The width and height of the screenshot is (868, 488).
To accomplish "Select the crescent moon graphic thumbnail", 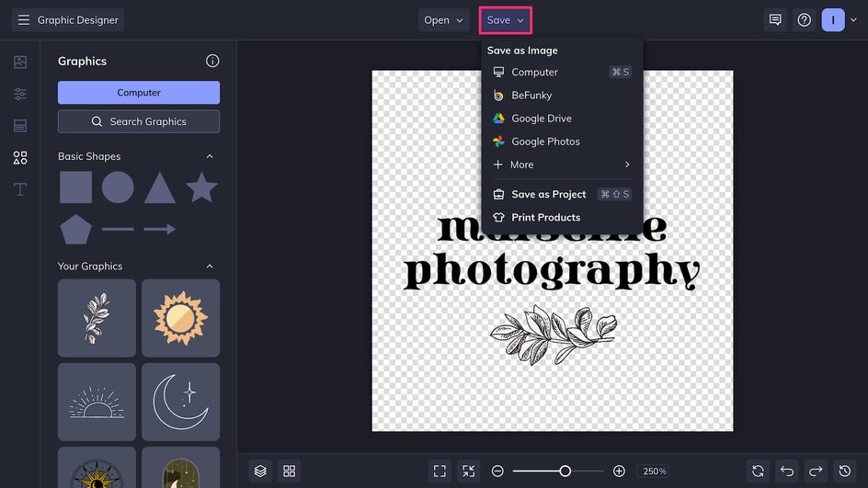I will (x=181, y=402).
